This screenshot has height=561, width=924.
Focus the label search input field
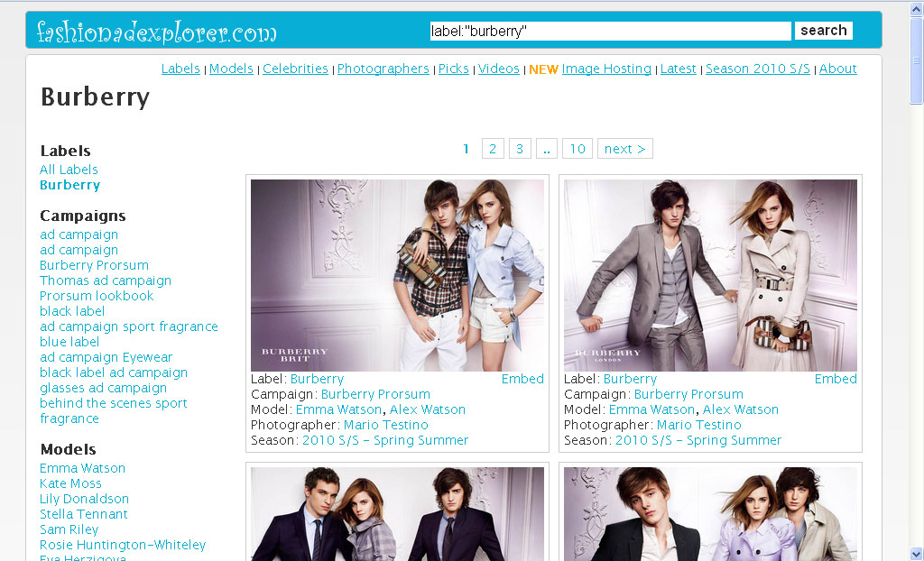click(611, 31)
